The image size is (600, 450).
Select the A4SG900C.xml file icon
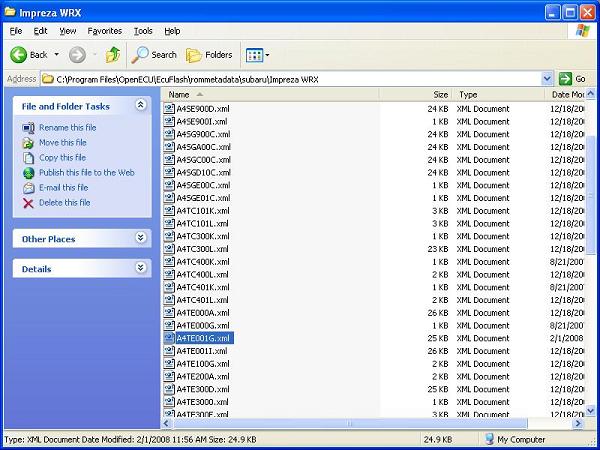pos(169,134)
